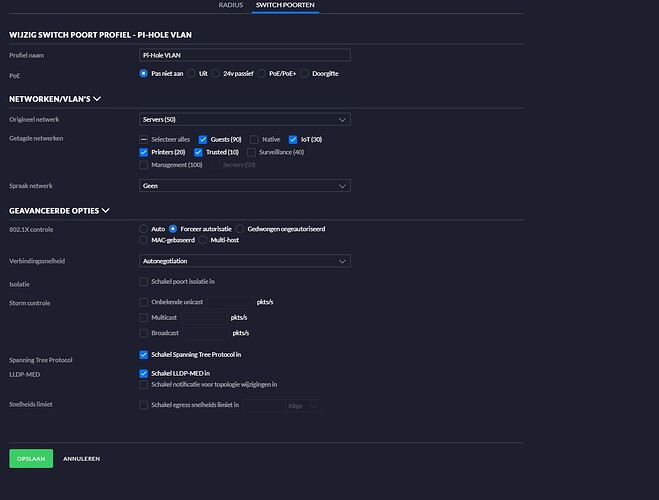Choose the PoE/PoE+ radio button

(x=262, y=74)
